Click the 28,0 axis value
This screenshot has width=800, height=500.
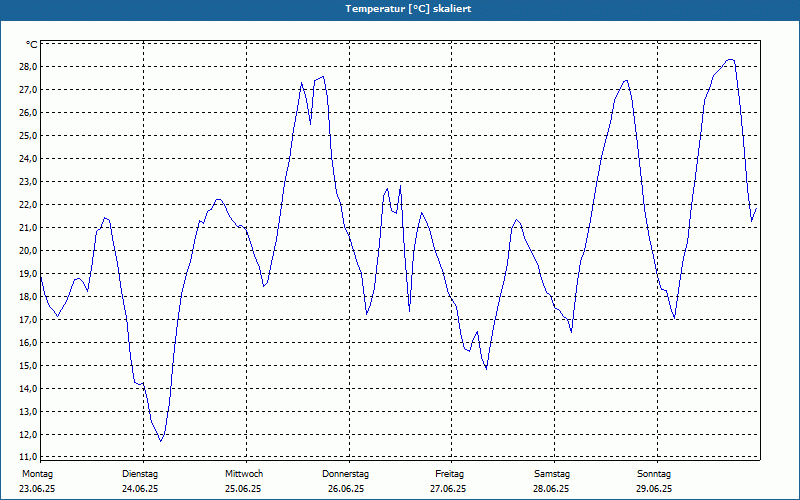point(29,67)
